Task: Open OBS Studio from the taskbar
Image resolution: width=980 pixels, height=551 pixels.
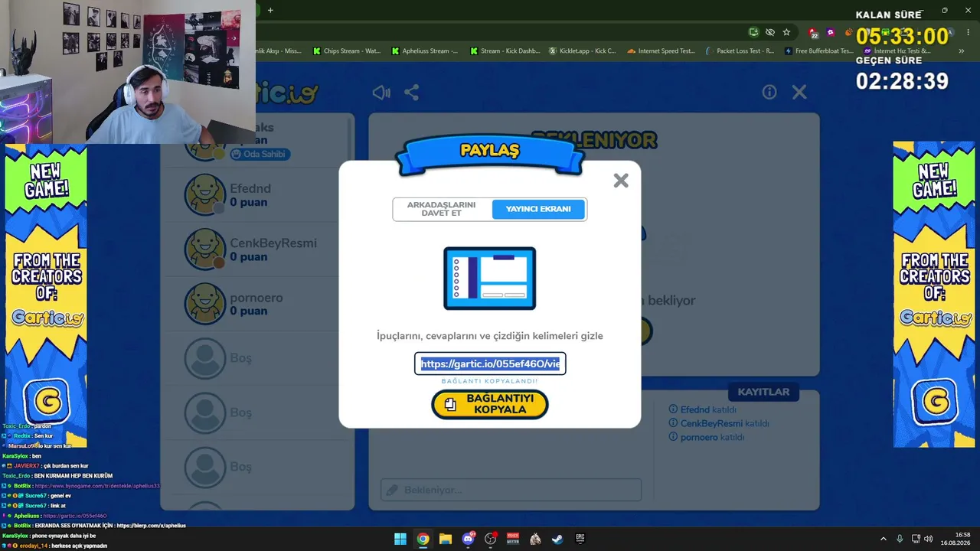Action: [x=491, y=539]
